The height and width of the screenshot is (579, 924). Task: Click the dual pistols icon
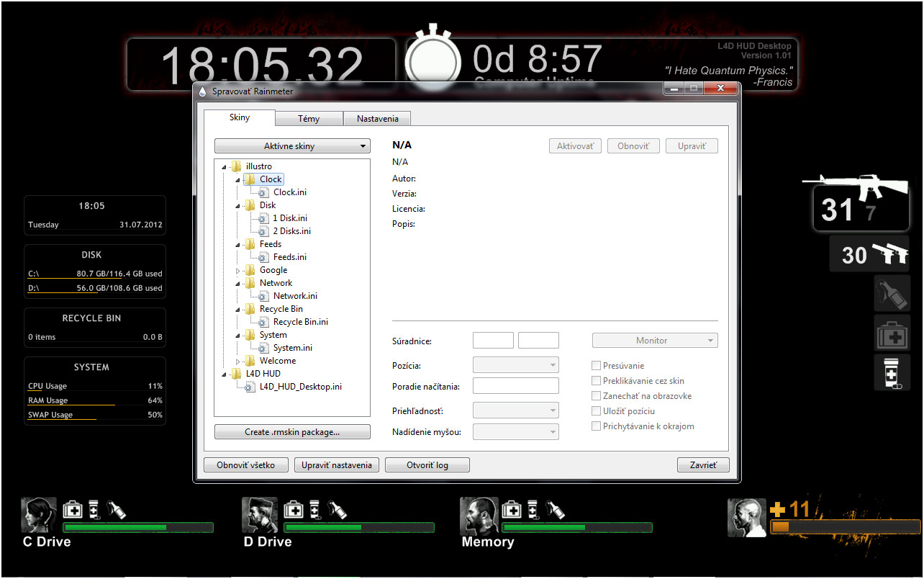click(x=889, y=253)
